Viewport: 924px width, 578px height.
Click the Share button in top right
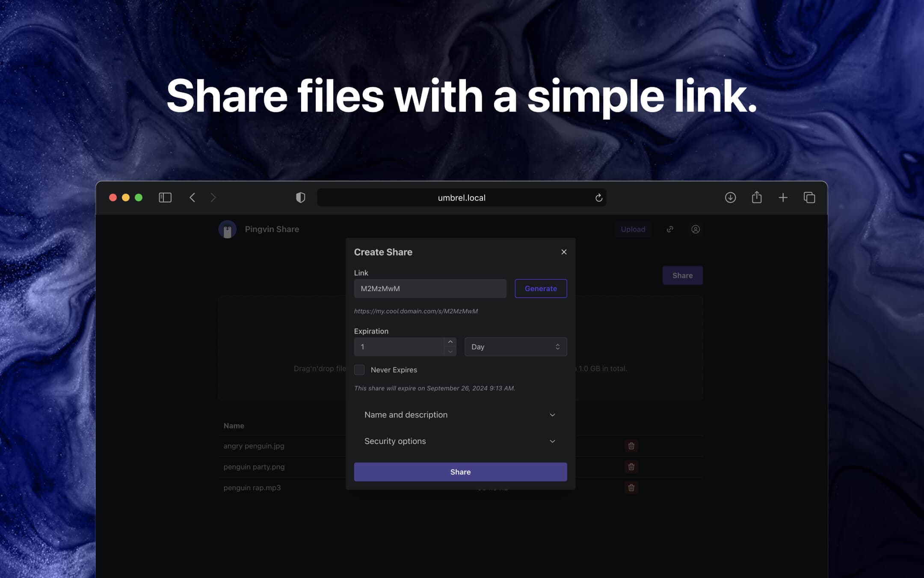[x=683, y=275]
